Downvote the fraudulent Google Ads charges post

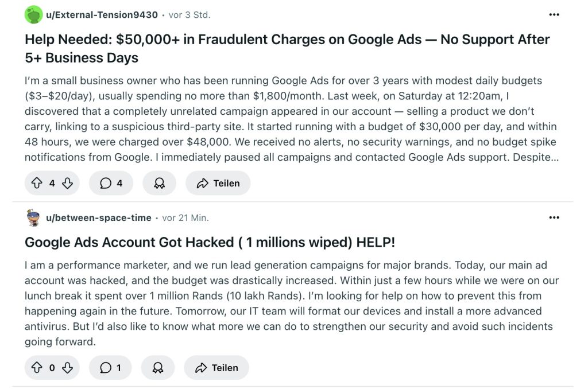67,184
